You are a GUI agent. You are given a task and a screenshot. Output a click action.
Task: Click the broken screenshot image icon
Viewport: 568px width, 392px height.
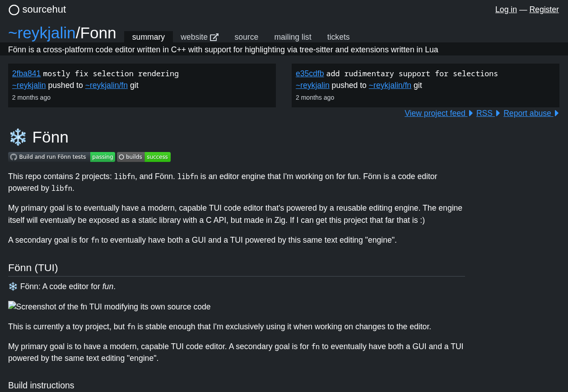click(11, 306)
